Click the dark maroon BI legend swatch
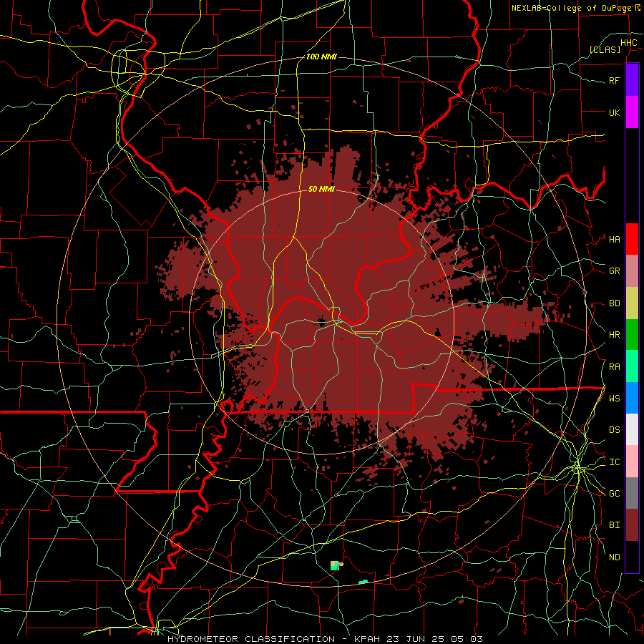 (x=632, y=525)
